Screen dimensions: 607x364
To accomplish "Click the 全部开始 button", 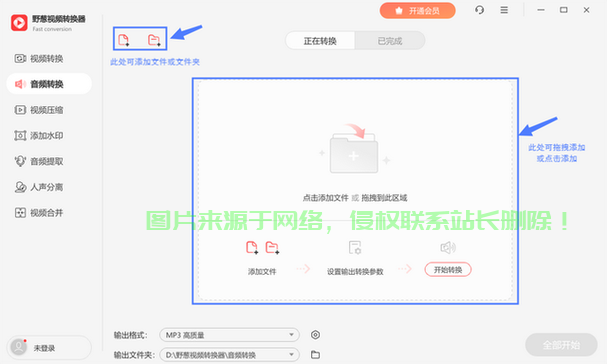I will point(561,345).
